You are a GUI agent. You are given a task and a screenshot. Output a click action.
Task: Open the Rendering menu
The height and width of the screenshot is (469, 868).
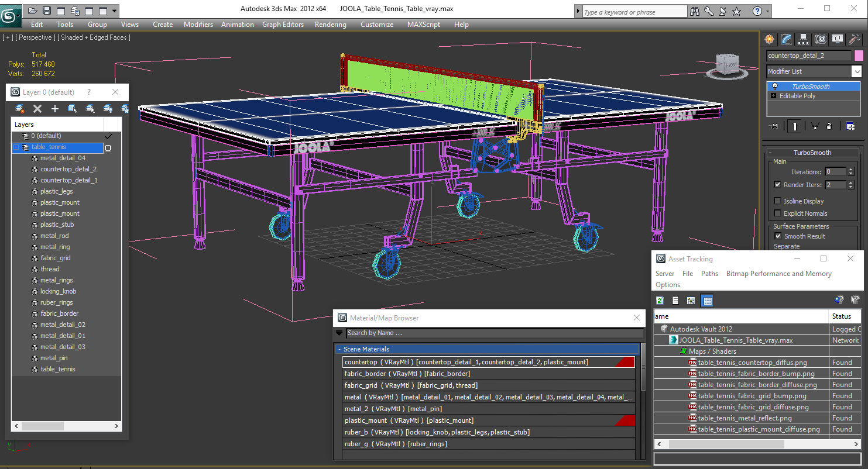pos(331,25)
